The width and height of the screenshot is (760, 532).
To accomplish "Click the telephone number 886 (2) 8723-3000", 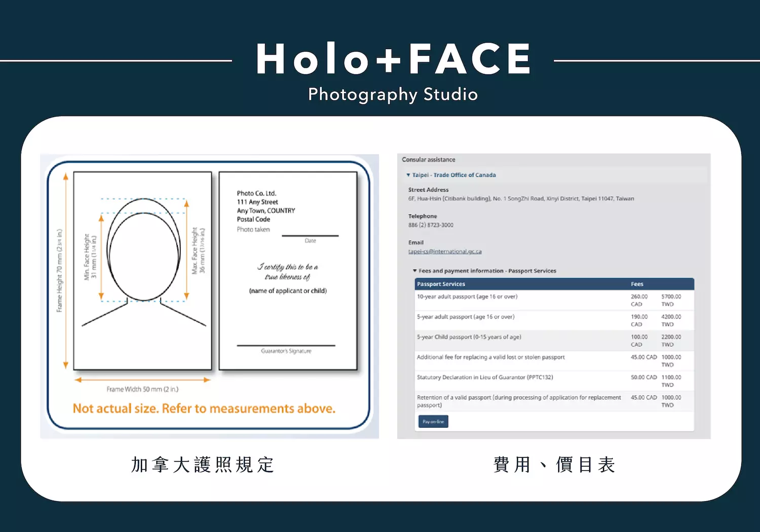I will [431, 225].
